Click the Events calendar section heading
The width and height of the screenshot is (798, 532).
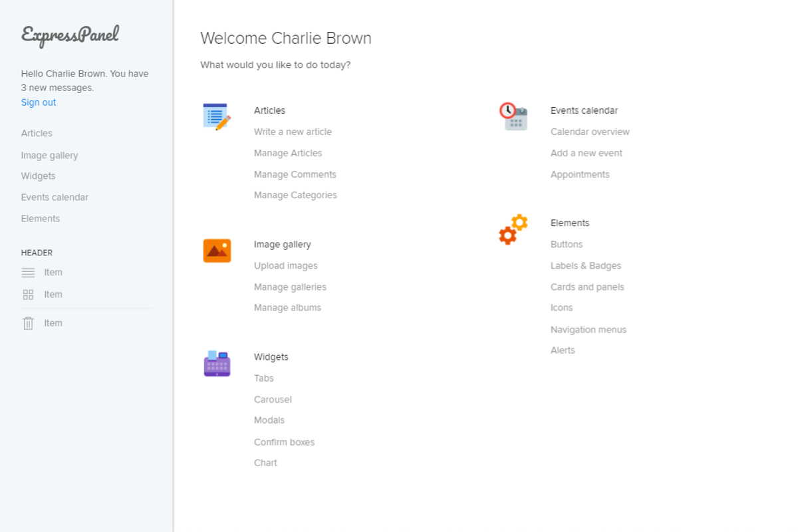tap(584, 110)
